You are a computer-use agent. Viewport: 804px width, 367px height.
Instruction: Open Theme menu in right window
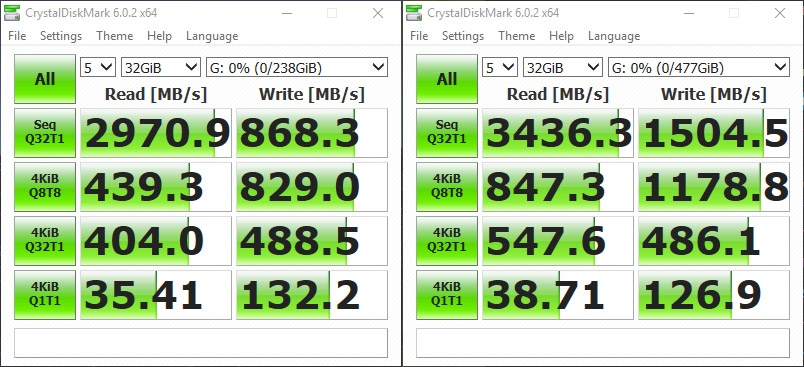click(x=516, y=36)
